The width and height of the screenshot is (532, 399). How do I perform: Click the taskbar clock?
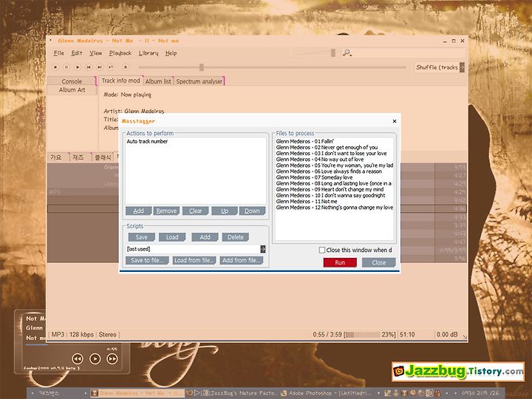point(480,393)
